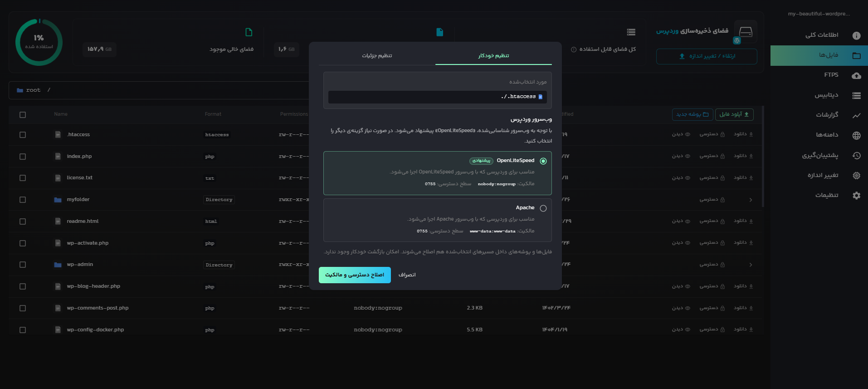868x389 pixels.
Task: Select the OpenLiteSpeed radio option
Action: [543, 161]
